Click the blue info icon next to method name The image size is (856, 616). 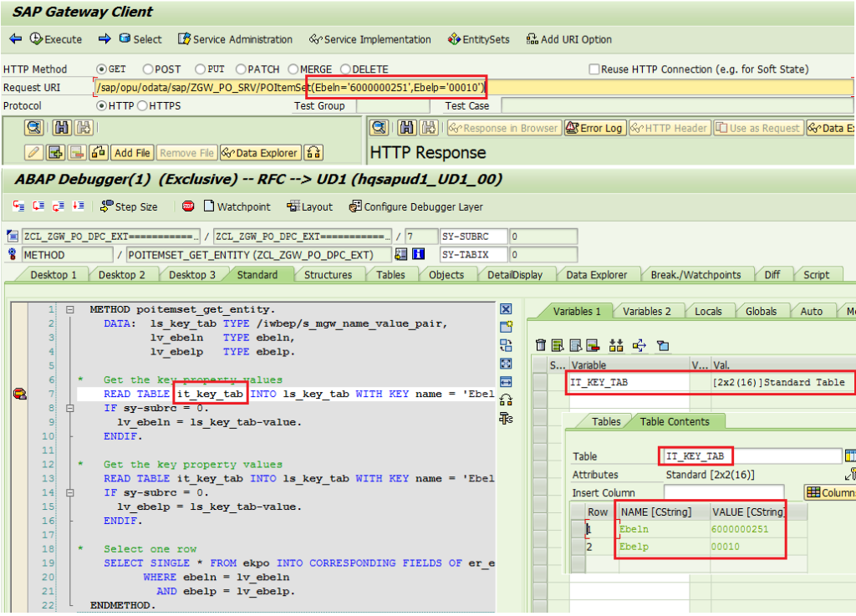(419, 254)
